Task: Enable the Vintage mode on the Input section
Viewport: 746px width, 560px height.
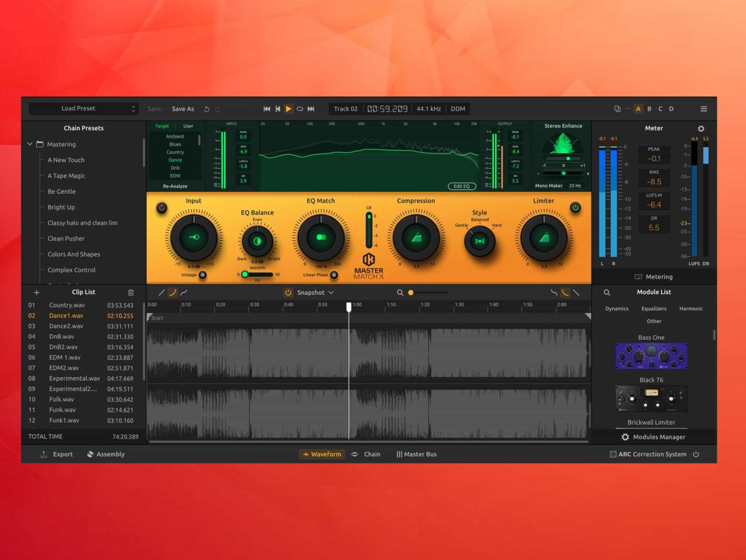Action: [202, 275]
